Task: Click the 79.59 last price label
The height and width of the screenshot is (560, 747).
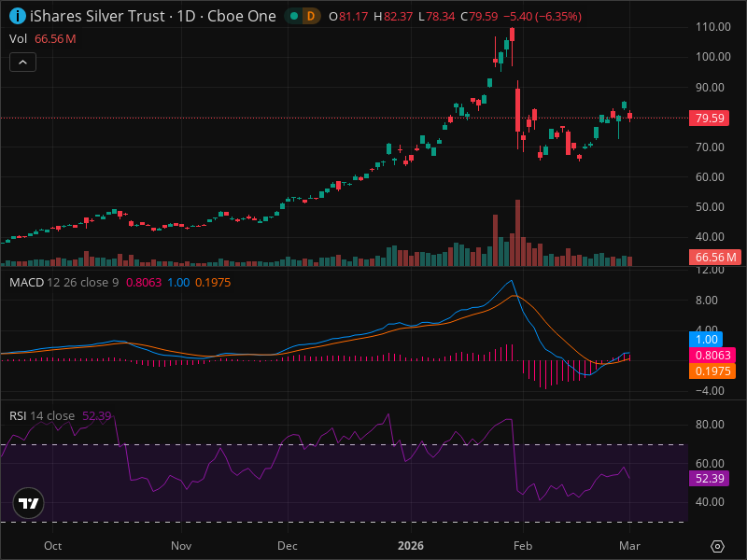Action: click(710, 119)
